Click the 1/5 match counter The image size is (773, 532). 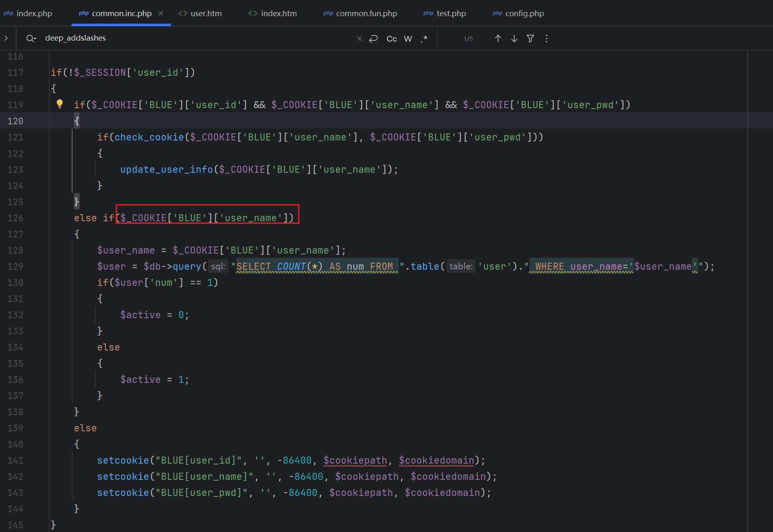coord(468,39)
